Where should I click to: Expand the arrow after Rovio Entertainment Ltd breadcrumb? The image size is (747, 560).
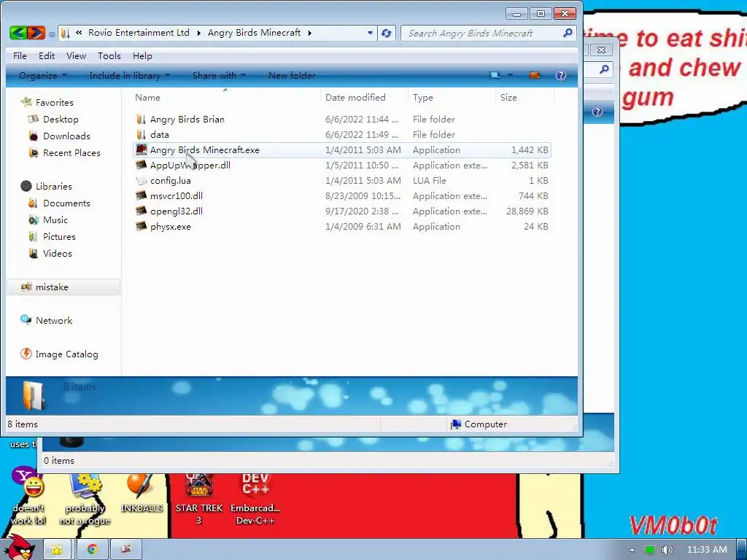point(198,33)
